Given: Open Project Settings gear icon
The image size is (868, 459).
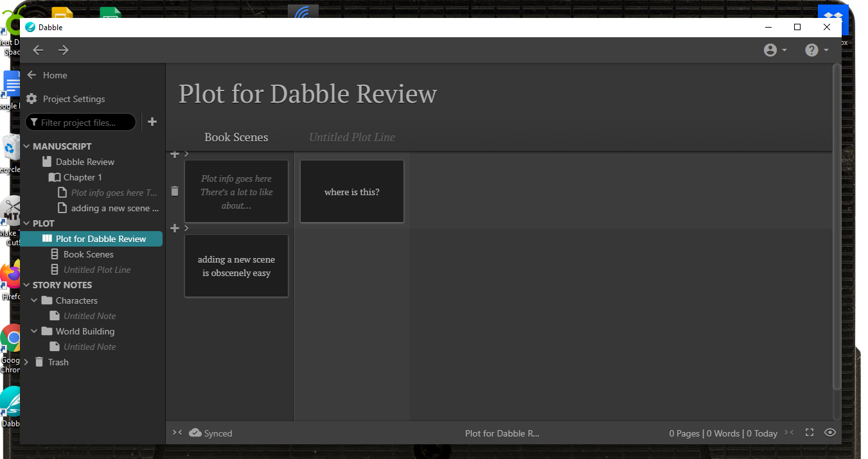Looking at the screenshot, I should (x=31, y=99).
